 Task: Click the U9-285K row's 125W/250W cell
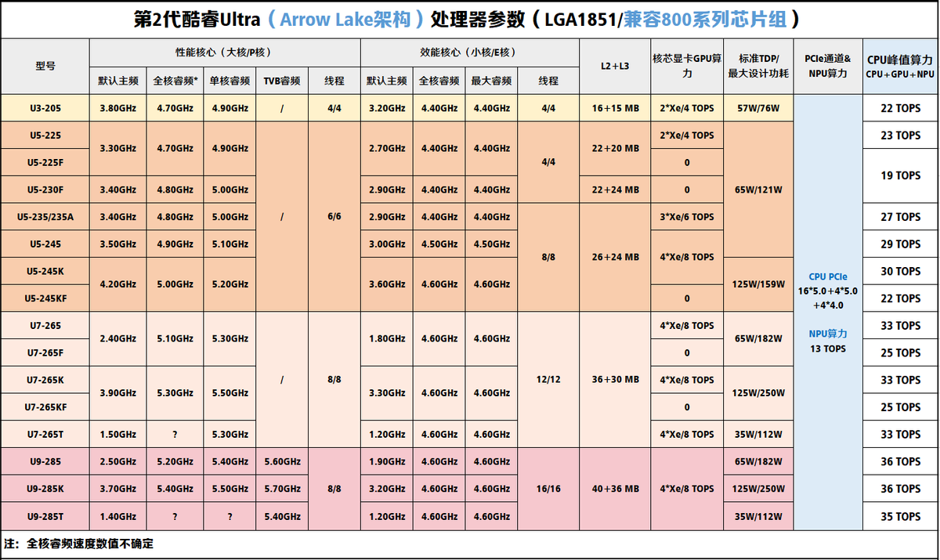click(x=757, y=489)
